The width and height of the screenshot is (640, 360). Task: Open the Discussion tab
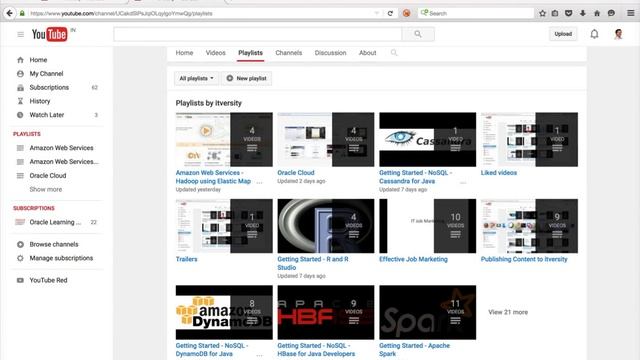330,53
